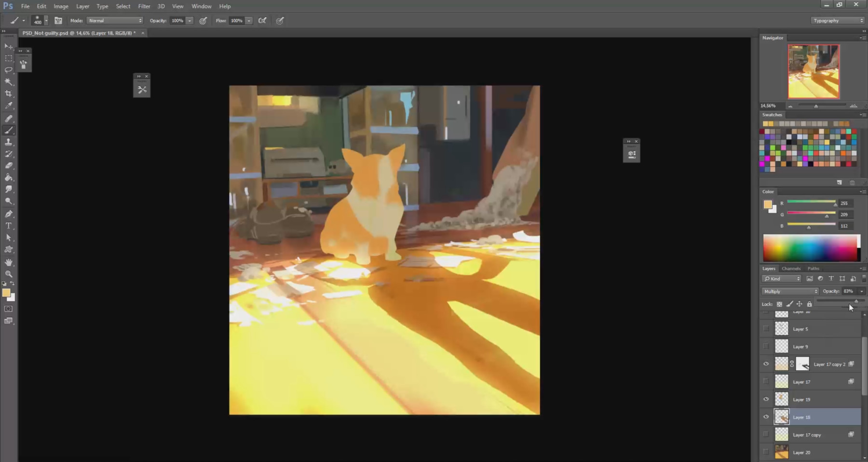Enable airbrush-style build-up
Screen dimensions: 868x462
[x=262, y=21]
